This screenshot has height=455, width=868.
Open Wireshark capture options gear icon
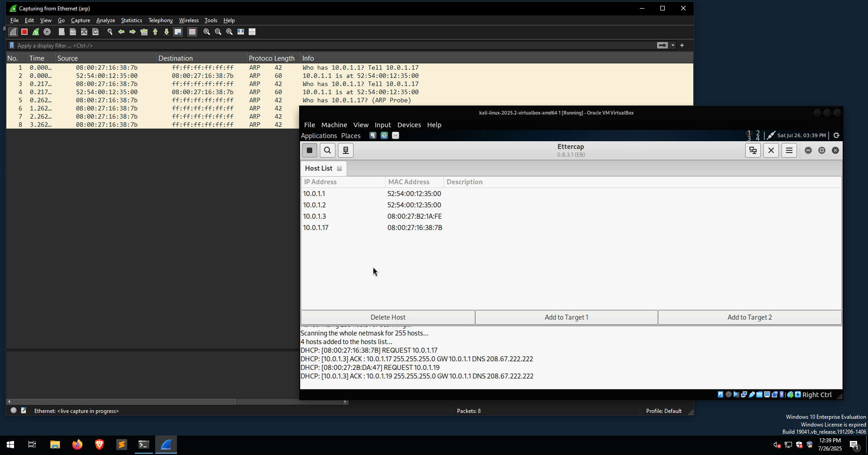(x=47, y=32)
